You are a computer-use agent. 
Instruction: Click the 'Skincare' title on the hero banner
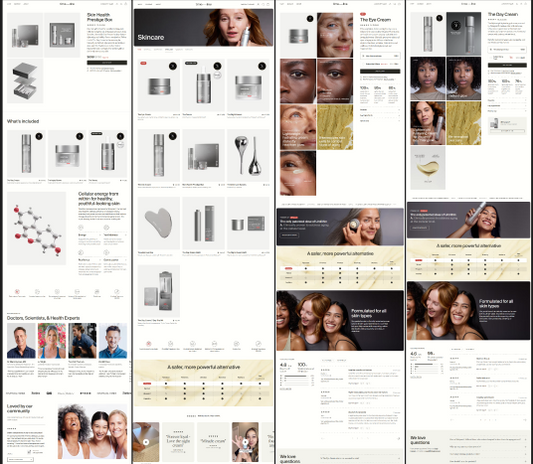[151, 37]
